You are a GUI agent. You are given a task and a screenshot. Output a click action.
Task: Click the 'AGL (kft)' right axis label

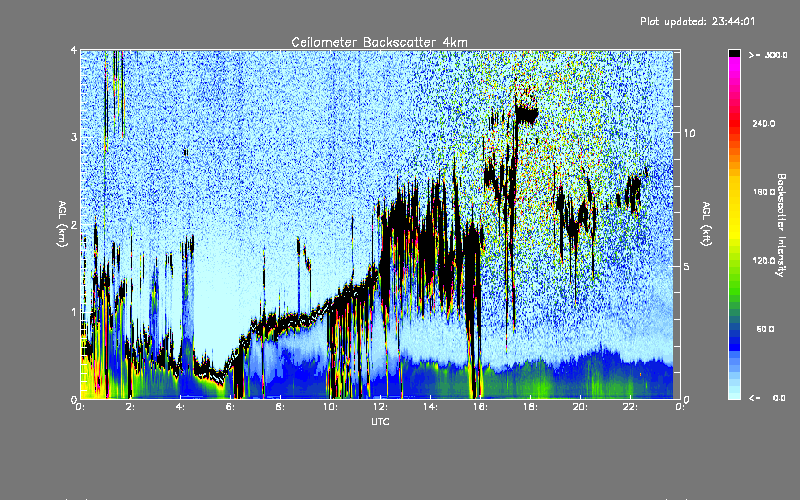click(x=706, y=224)
